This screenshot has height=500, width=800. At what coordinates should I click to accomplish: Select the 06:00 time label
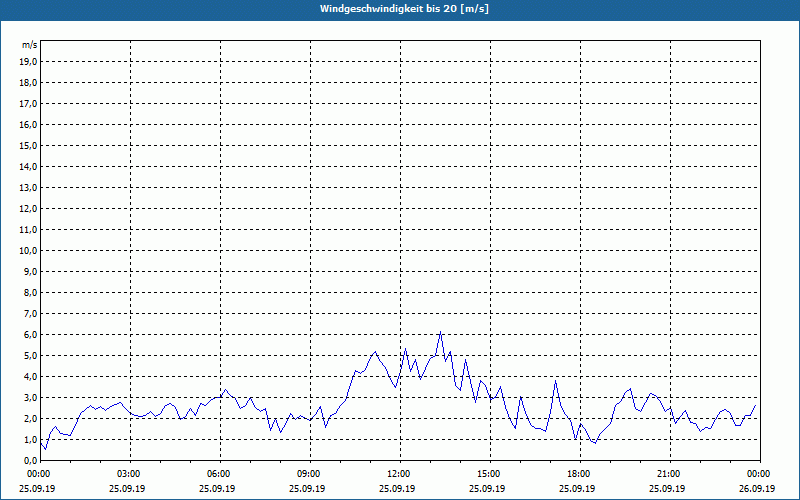click(x=219, y=474)
